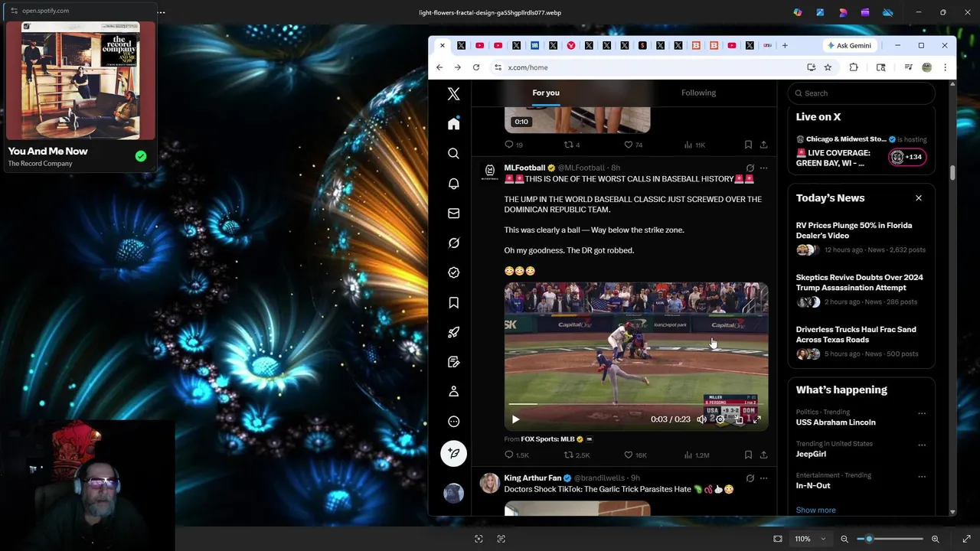Open more options for JeepGirl trend

pyautogui.click(x=922, y=445)
